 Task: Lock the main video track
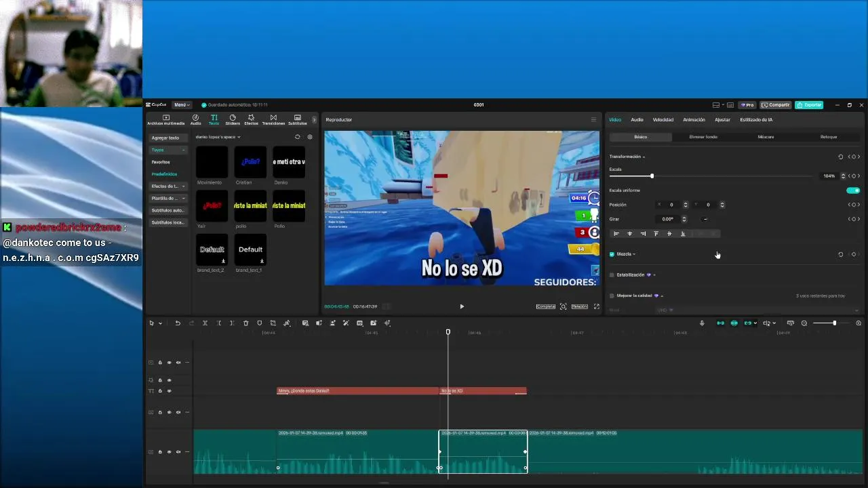[160, 452]
